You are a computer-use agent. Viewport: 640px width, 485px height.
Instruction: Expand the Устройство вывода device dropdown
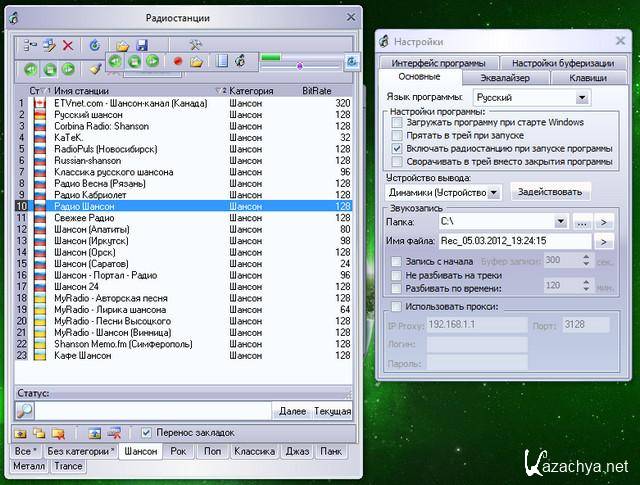point(494,191)
